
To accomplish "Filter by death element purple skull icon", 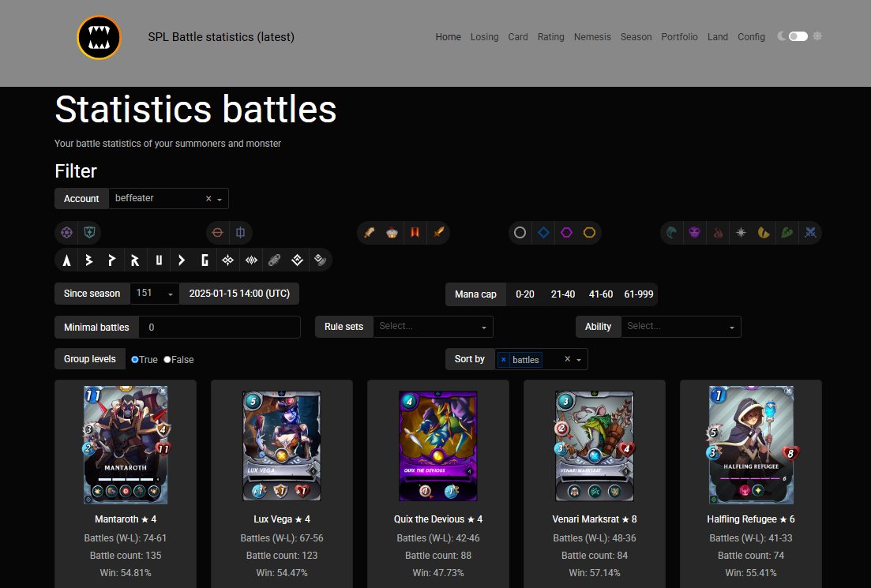I will (694, 233).
